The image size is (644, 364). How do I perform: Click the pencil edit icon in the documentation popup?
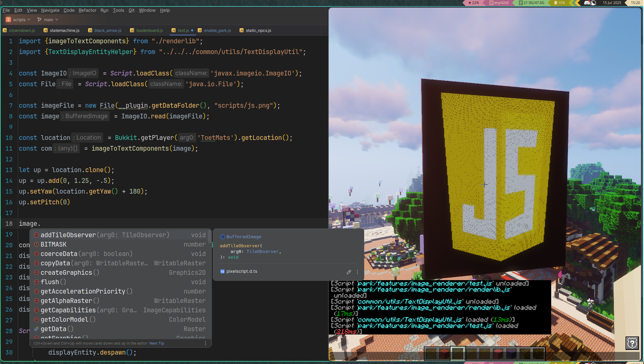pos(349,272)
